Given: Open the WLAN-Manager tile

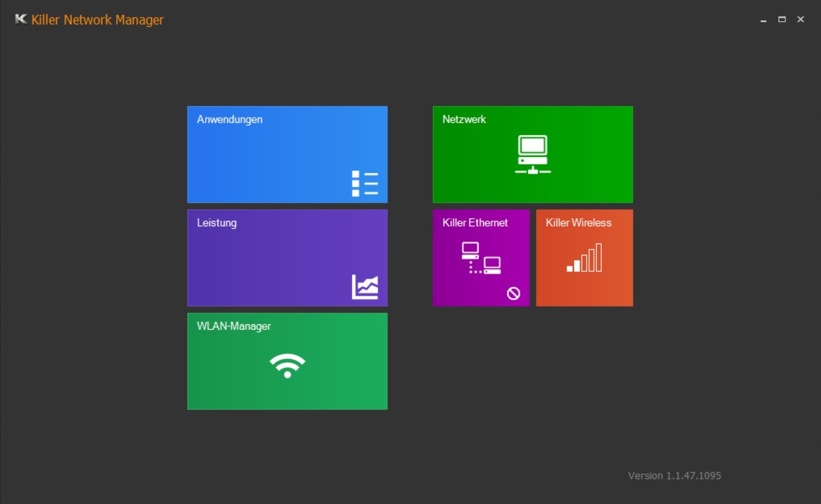Looking at the screenshot, I should click(x=287, y=361).
